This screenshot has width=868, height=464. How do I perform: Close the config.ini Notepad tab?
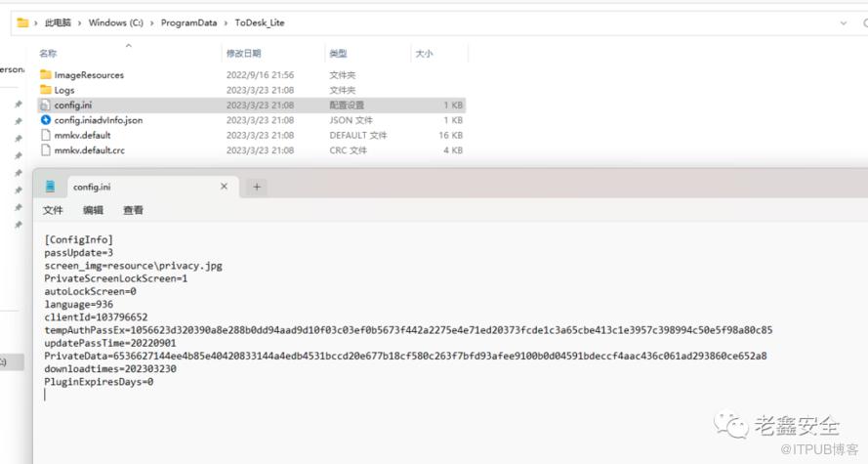pyautogui.click(x=224, y=187)
